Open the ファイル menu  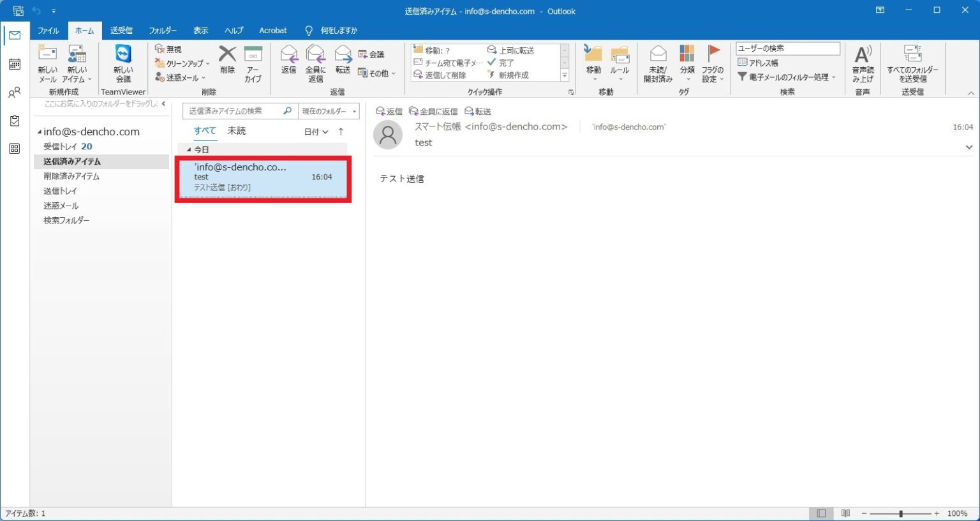[48, 30]
